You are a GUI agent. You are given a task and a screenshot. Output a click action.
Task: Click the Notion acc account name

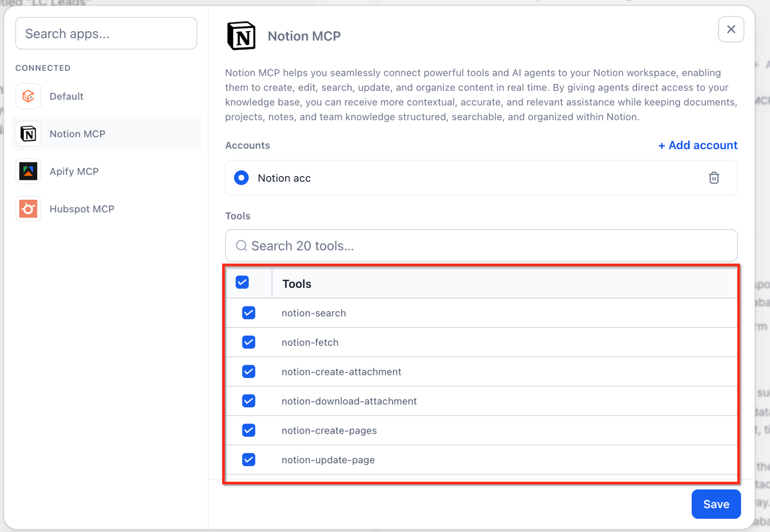(x=284, y=178)
